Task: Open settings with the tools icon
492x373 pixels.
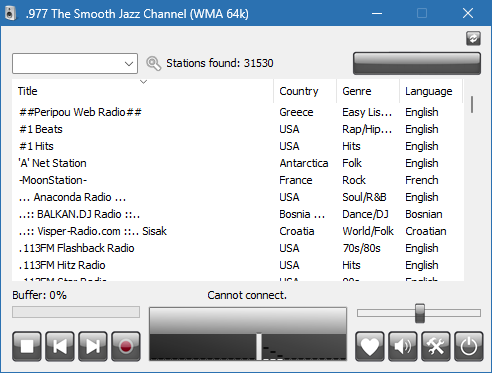Action: tap(435, 346)
